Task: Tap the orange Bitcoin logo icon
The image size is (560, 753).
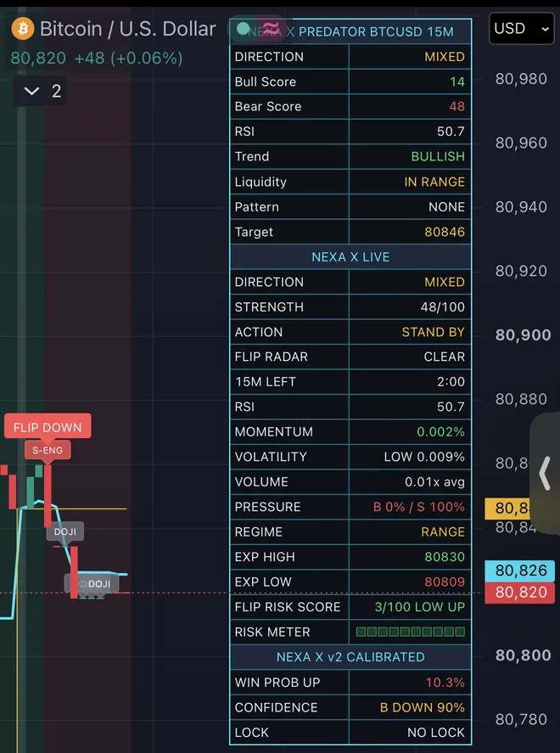Action: pos(23,29)
